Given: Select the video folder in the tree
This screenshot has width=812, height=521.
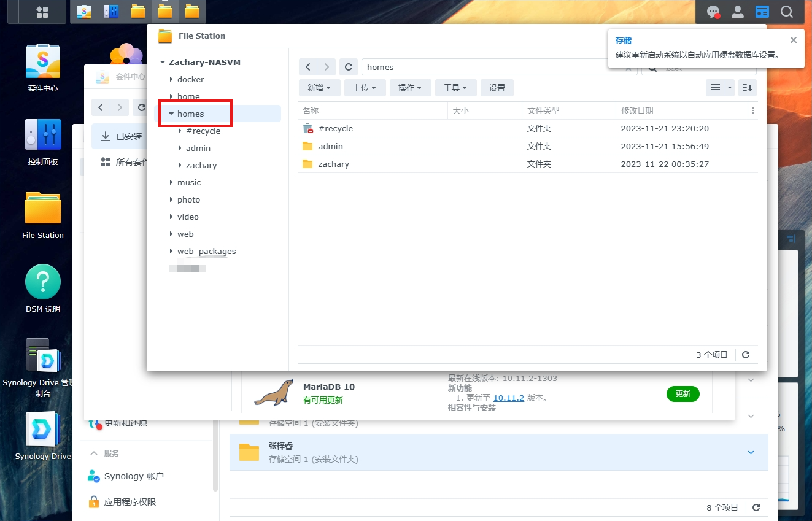Looking at the screenshot, I should click(188, 217).
